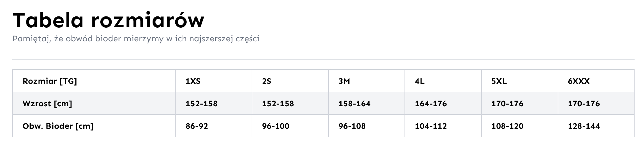Click the hip measurement reminder subtitle text

click(136, 39)
